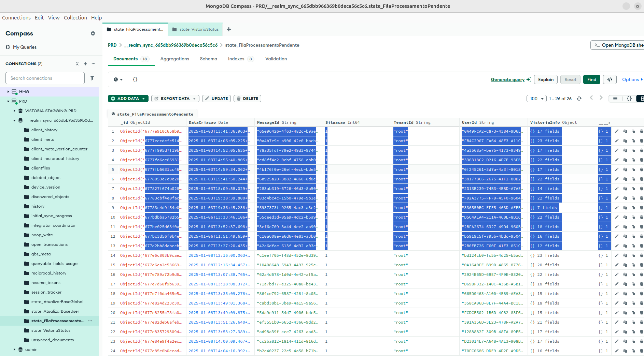Open the Collection menu
The width and height of the screenshot is (644, 356).
(75, 18)
